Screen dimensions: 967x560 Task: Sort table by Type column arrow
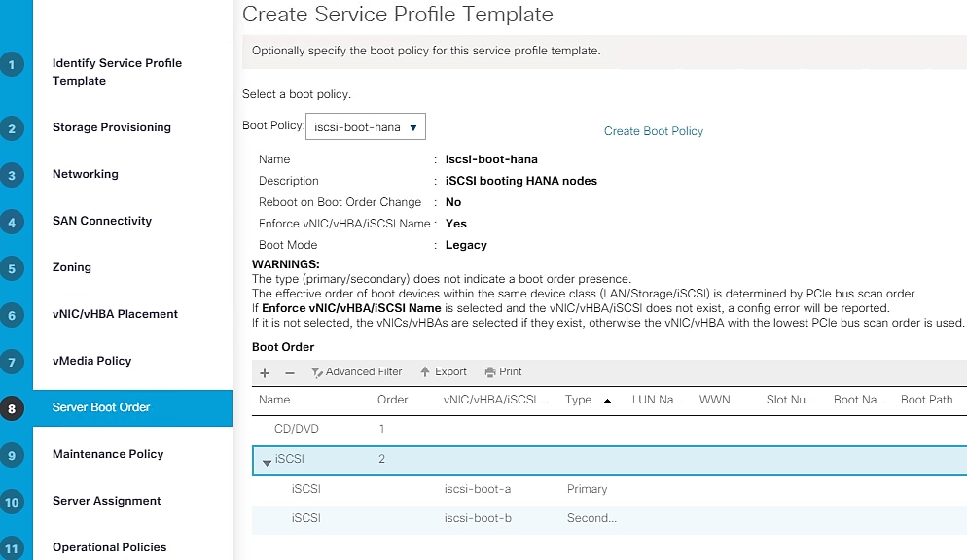click(x=608, y=401)
